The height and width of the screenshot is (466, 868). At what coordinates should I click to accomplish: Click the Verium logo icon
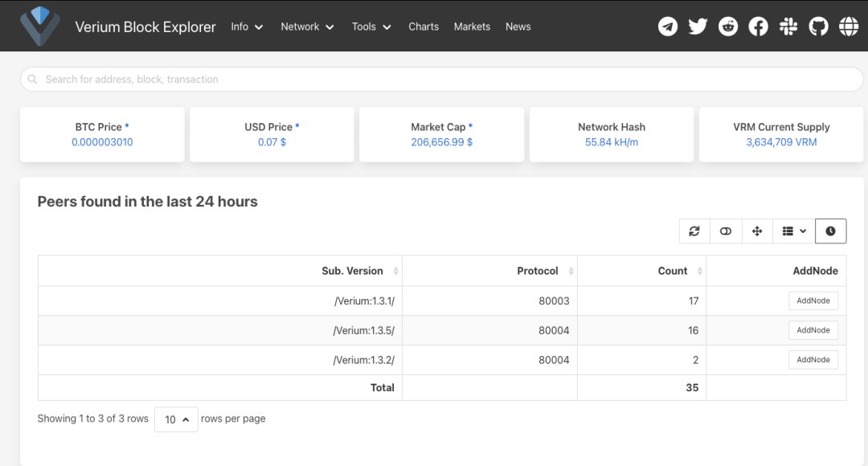[x=40, y=26]
